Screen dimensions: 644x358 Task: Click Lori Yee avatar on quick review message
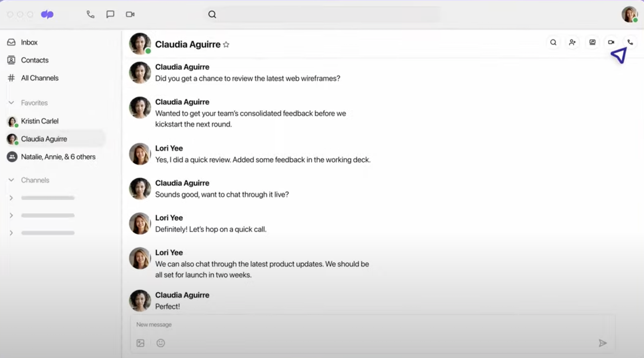[x=140, y=154]
